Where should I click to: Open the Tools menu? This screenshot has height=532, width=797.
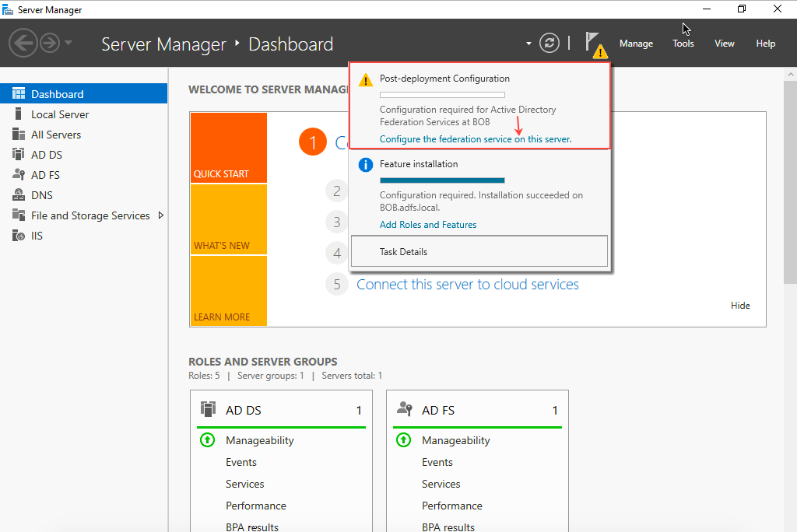(x=683, y=44)
